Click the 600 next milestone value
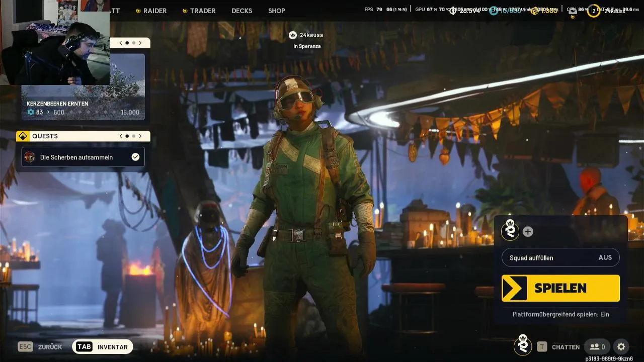 [x=59, y=112]
